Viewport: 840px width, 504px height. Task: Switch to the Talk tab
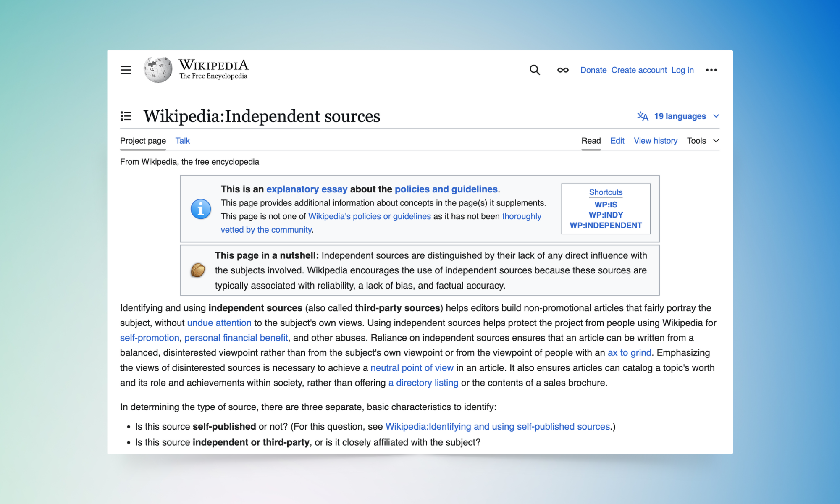(182, 141)
